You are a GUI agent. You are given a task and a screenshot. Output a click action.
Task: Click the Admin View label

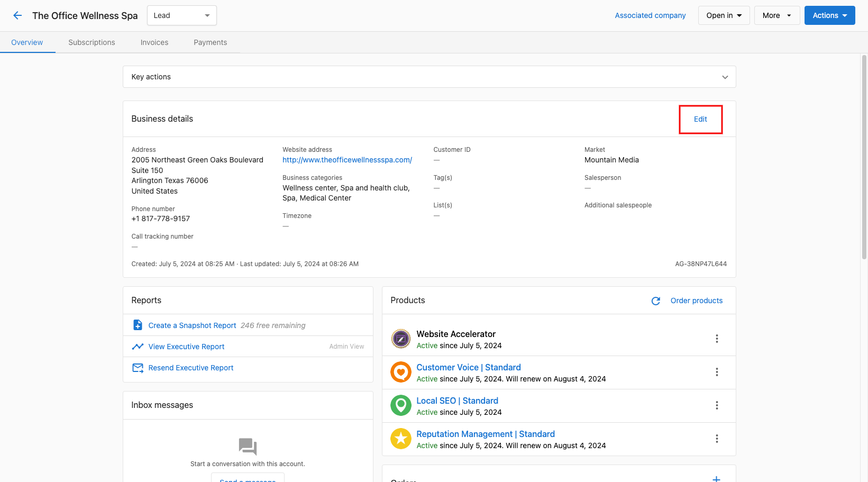[346, 347]
